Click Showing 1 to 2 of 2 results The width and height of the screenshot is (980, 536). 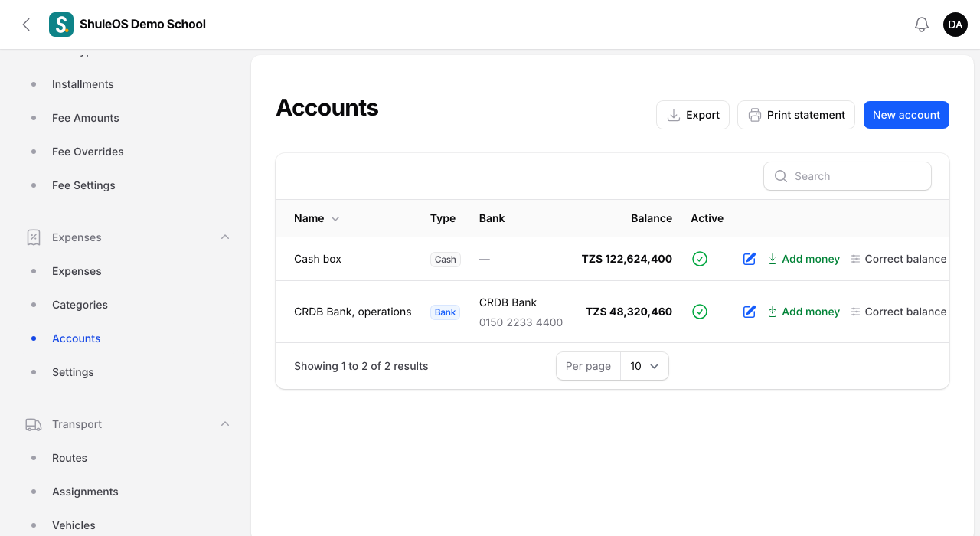(361, 366)
